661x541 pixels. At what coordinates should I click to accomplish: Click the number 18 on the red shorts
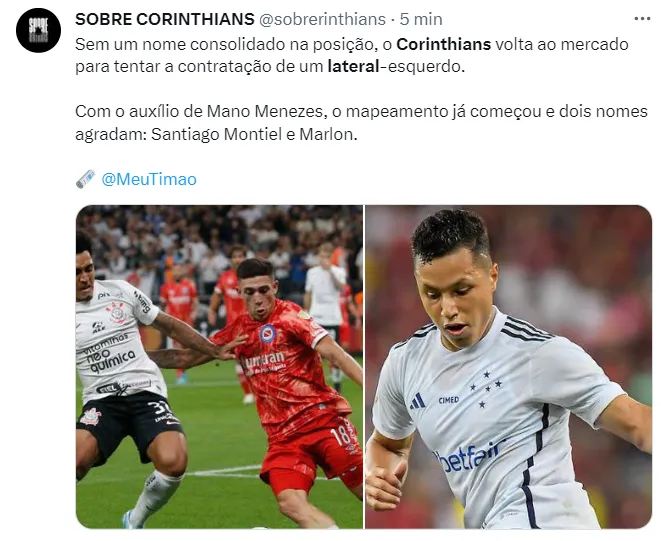340,436
